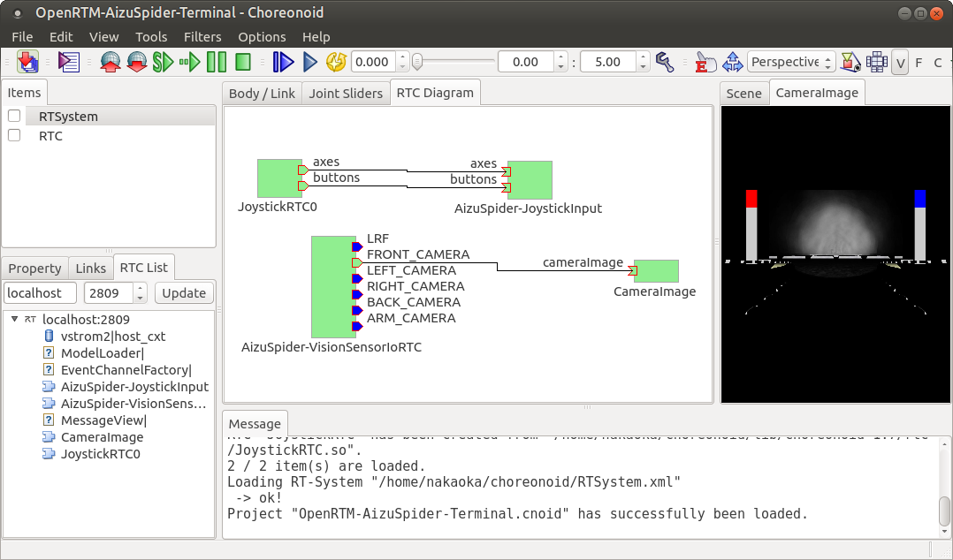Open the Perspective projection dropdown
This screenshot has height=560, width=953.
click(790, 62)
